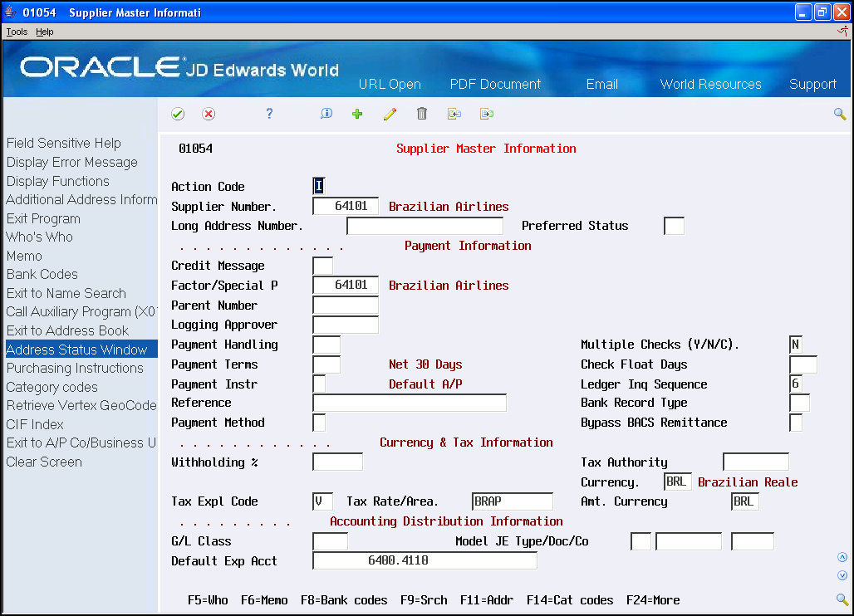Click the Java icon in title bar

tap(10, 12)
